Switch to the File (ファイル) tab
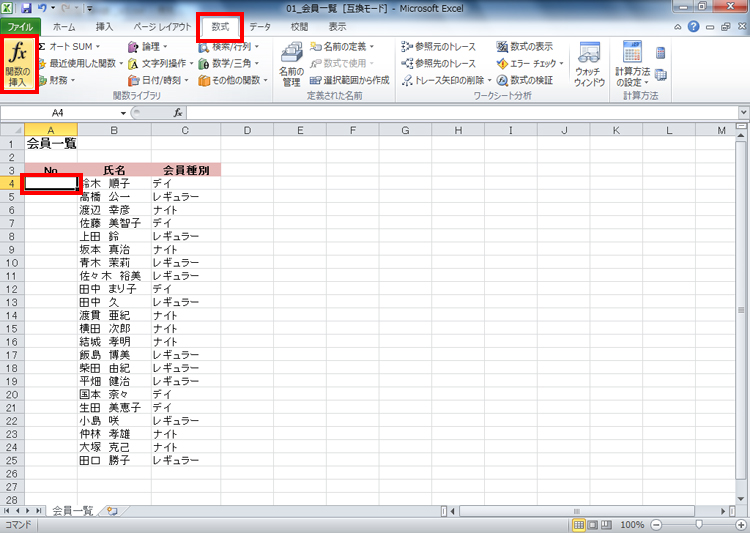 [x=20, y=27]
